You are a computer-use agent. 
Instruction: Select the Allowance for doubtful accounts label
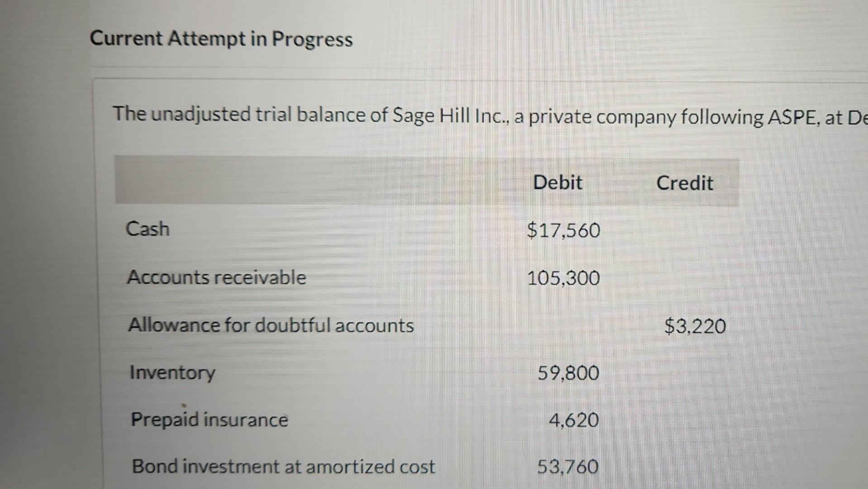pyautogui.click(x=271, y=325)
